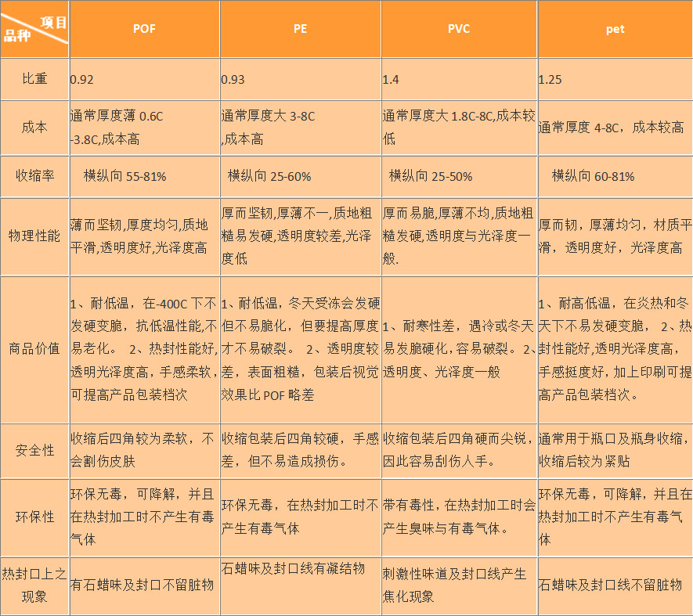Screen dimensions: 693x616
Task: Select the 收缩率 row label
Action: coord(34,176)
